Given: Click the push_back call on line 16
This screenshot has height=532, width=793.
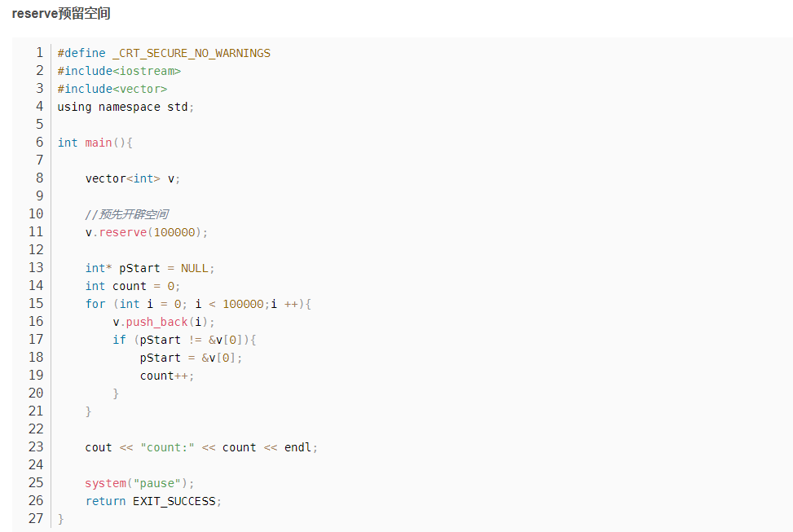Looking at the screenshot, I should pos(164,322).
